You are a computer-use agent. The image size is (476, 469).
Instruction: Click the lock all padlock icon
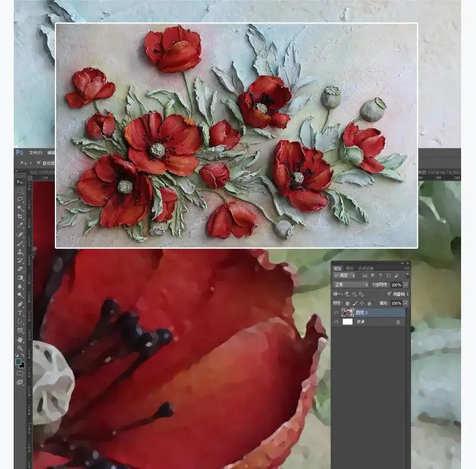[x=369, y=303]
